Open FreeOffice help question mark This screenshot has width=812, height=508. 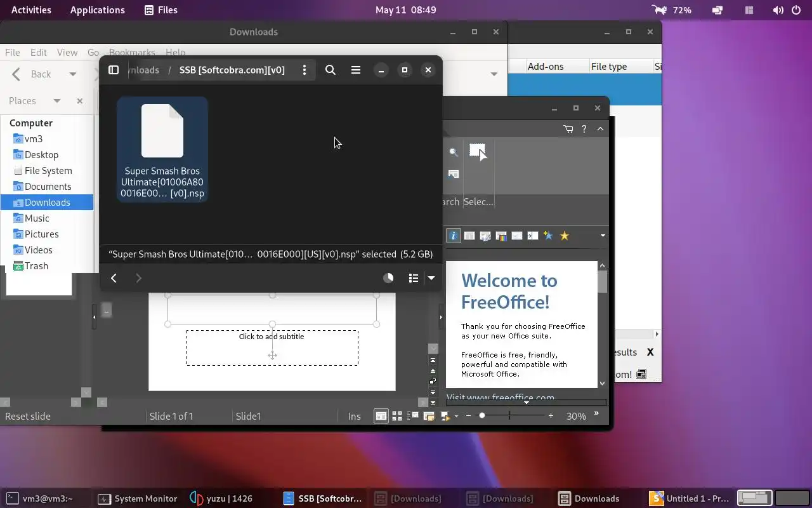[584, 129]
